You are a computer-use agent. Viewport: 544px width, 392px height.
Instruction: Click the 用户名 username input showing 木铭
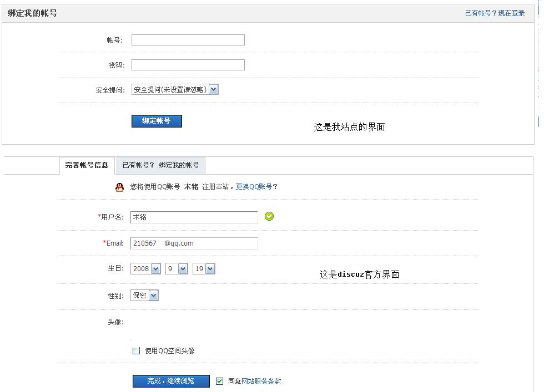pyautogui.click(x=194, y=217)
